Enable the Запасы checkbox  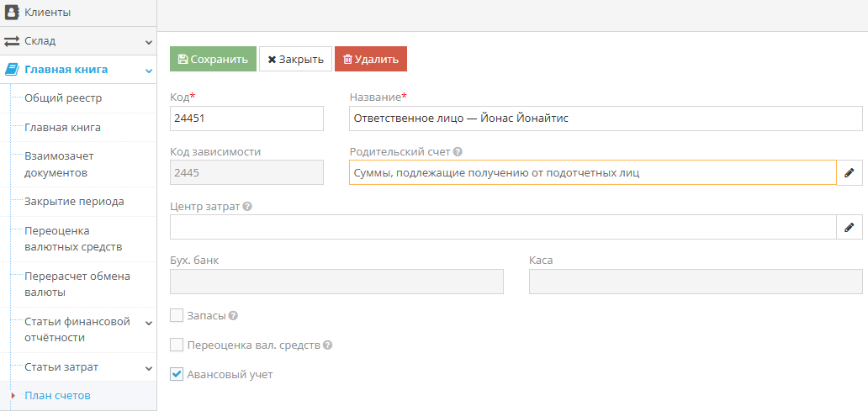(x=177, y=315)
